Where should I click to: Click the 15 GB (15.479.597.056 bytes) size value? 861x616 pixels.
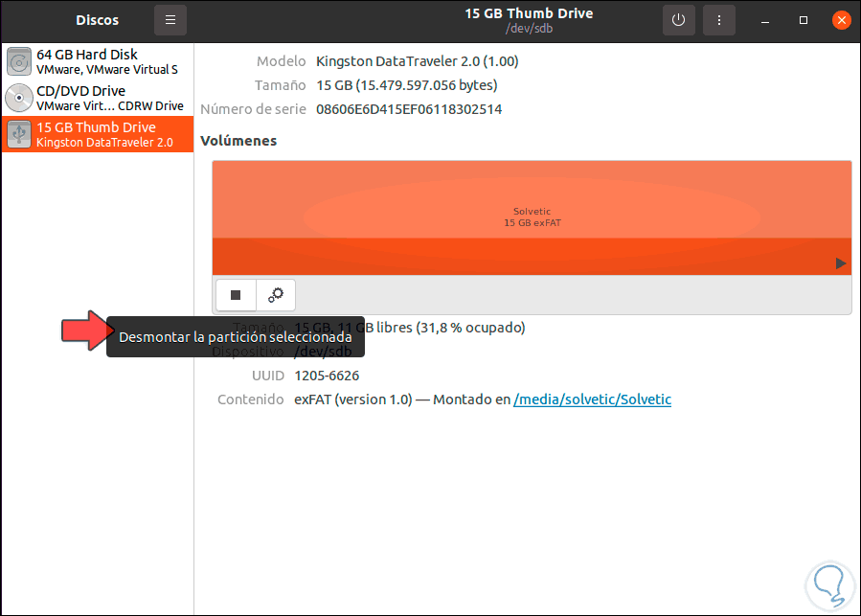(x=406, y=85)
